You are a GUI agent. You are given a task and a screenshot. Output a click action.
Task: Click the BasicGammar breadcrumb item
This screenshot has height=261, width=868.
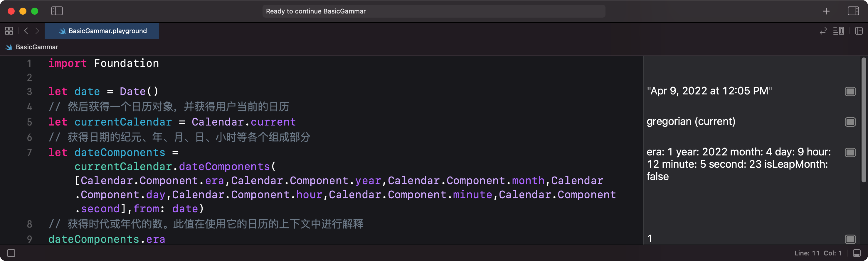pyautogui.click(x=32, y=47)
